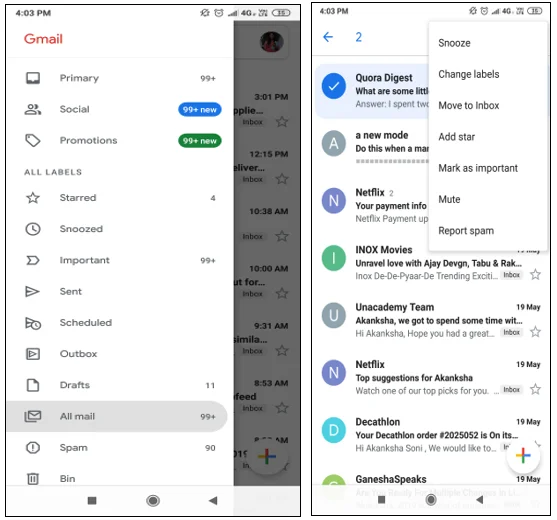
Task: Tap the Bin trash can icon
Action: click(x=33, y=478)
